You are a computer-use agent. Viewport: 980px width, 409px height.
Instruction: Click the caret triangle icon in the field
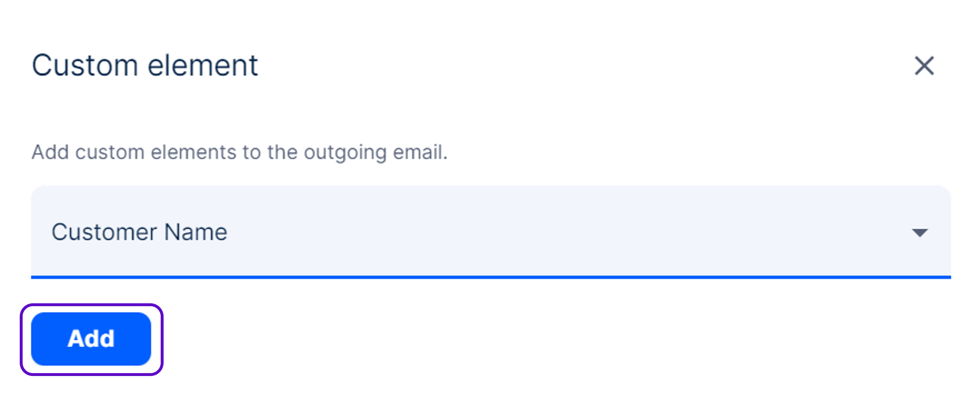[x=920, y=232]
